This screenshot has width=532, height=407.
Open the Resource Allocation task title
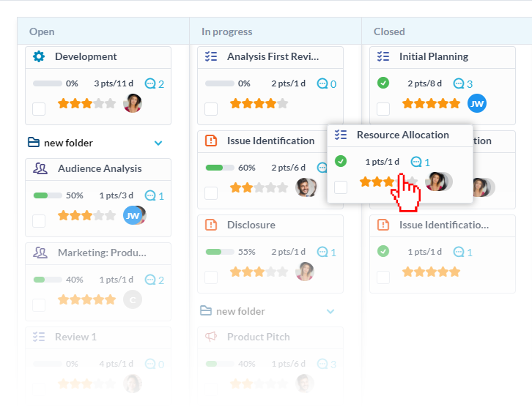point(402,135)
